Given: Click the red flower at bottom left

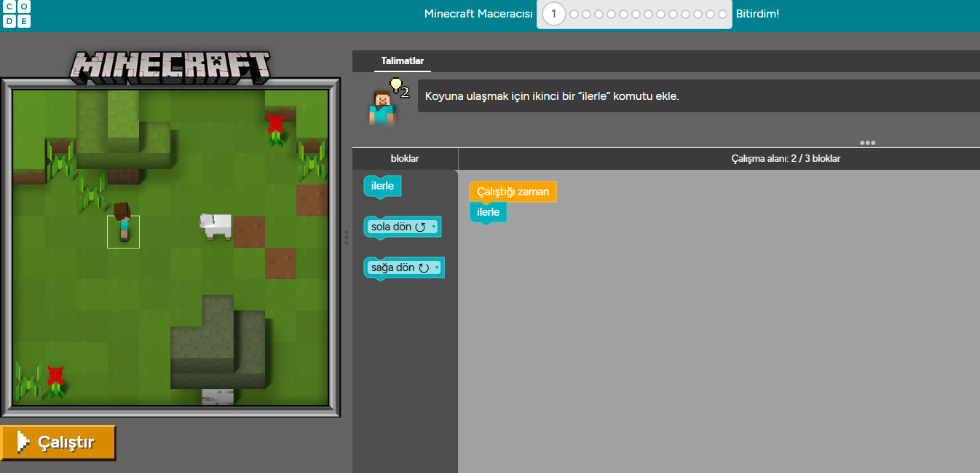Looking at the screenshot, I should click(55, 378).
